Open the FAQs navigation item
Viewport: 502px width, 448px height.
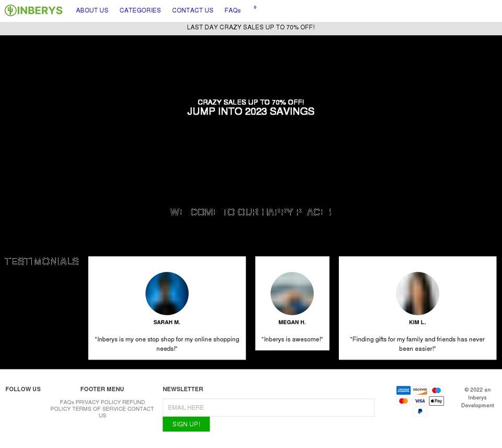pos(232,10)
